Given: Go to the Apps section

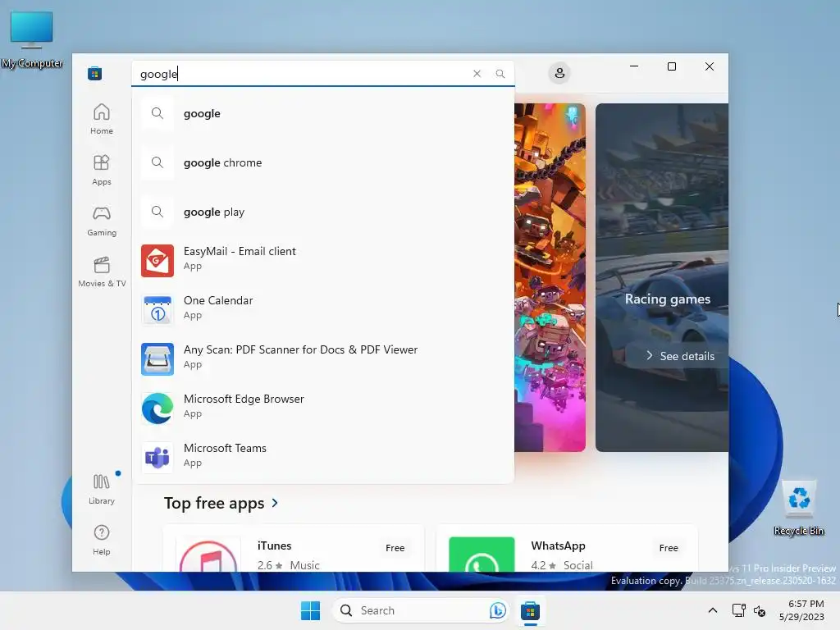Looking at the screenshot, I should point(101,170).
